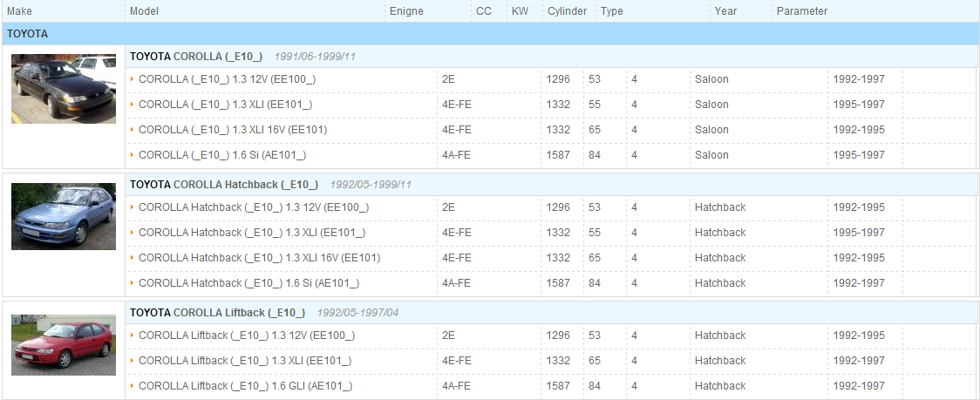Image resolution: width=980 pixels, height=400 pixels.
Task: Click 84 KW in Liftback 1.6 GLI row
Action: tap(595, 386)
